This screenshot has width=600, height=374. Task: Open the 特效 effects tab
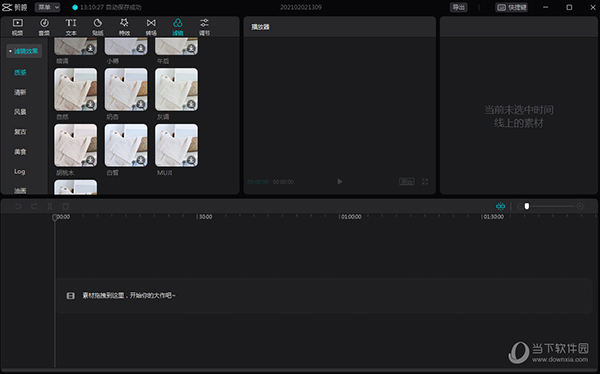click(124, 27)
